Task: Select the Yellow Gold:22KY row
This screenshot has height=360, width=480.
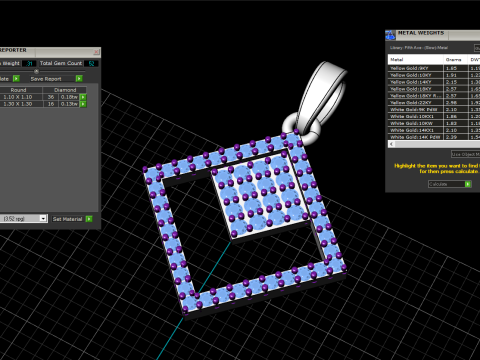Action: pos(433,103)
